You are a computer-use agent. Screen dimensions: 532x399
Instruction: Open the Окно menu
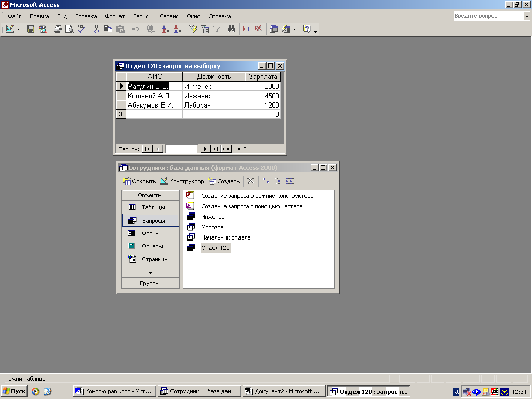(x=193, y=16)
